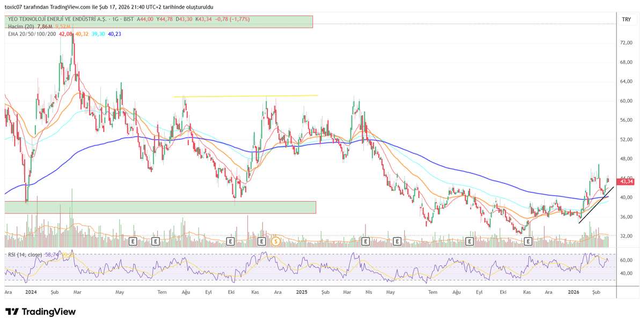Image resolution: width=644 pixels, height=325 pixels.
Task: Click the TradingView logo
Action: click(x=40, y=312)
